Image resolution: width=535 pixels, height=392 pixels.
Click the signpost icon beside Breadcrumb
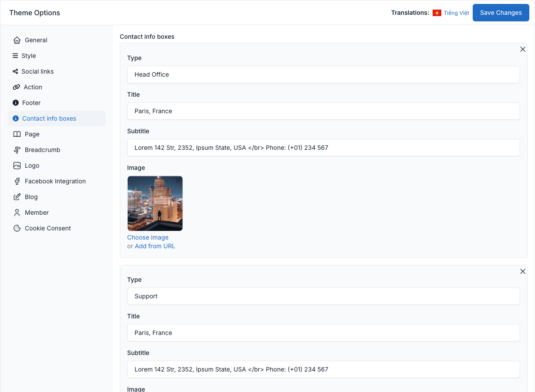(x=17, y=150)
